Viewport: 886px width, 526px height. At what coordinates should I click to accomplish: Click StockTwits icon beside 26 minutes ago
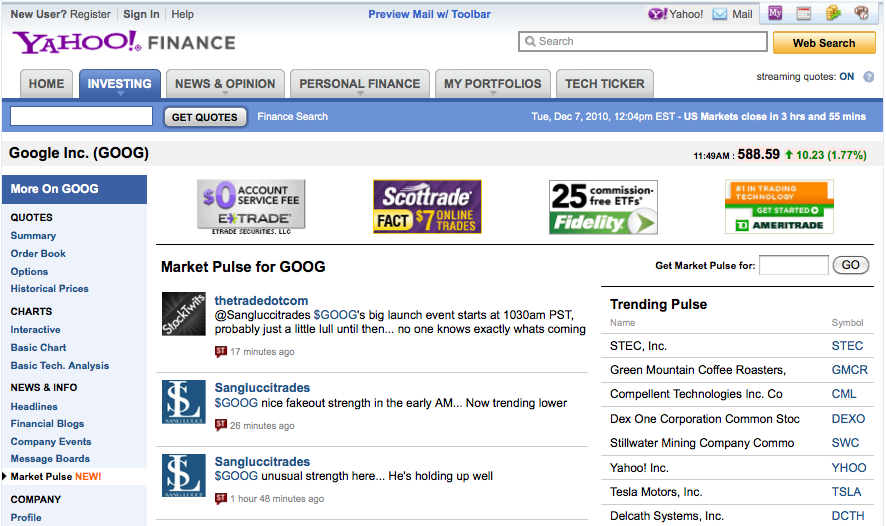tap(220, 425)
